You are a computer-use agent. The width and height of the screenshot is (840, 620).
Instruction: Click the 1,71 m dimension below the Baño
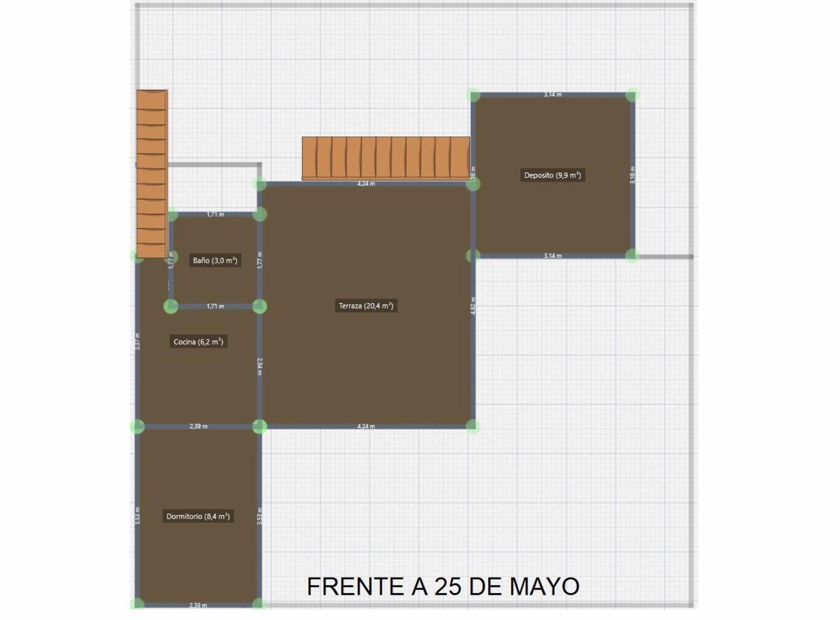coord(215,306)
